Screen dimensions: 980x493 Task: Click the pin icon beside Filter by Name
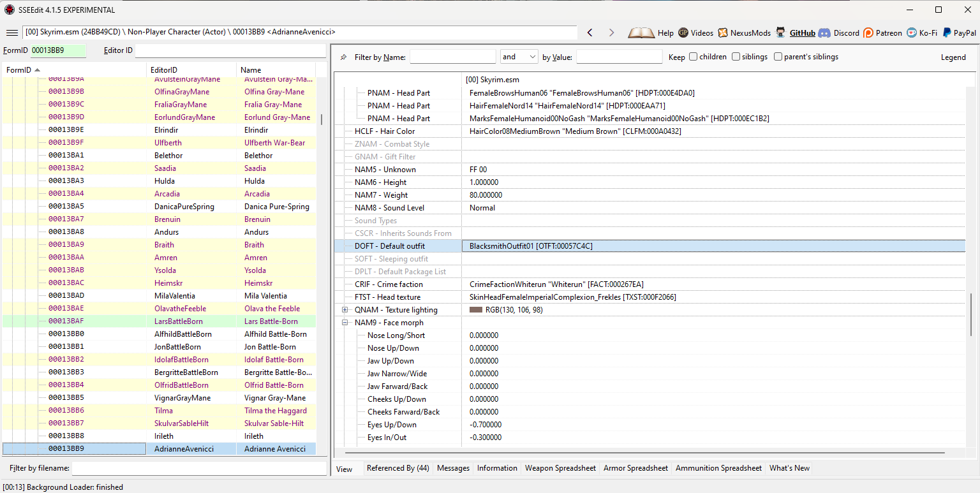click(343, 57)
